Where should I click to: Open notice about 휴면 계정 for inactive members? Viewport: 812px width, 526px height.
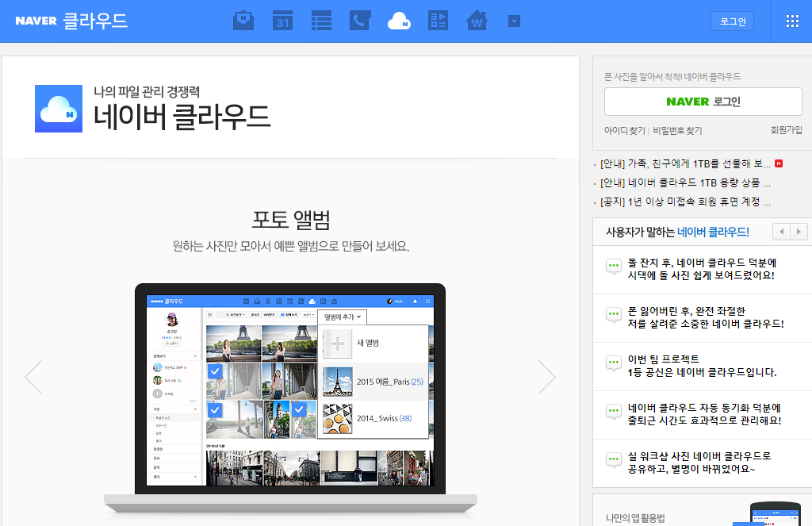pyautogui.click(x=685, y=202)
